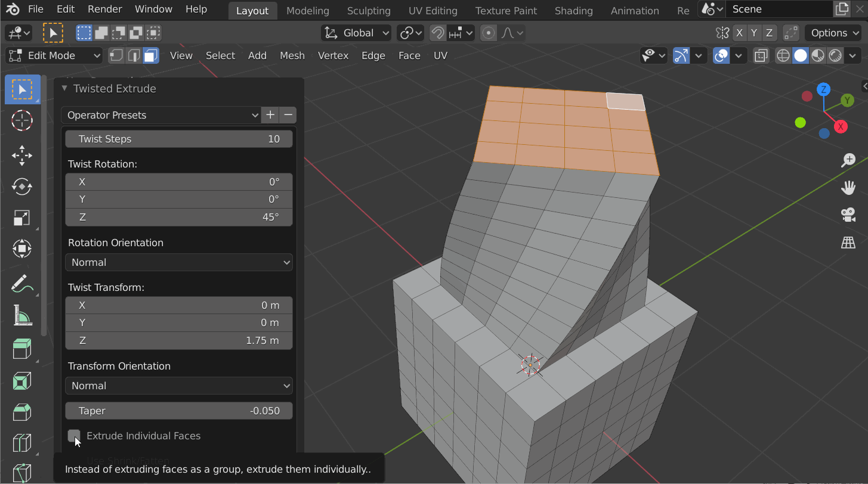868x484 pixels.
Task: Select the Select Box tool
Action: (x=22, y=90)
